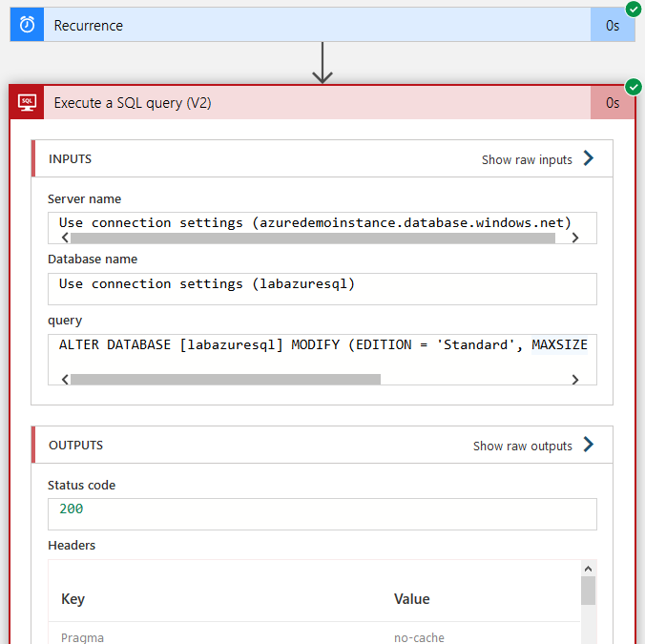Screen dimensions: 645x644
Task: Click Show raw outputs link
Action: pyautogui.click(x=523, y=447)
